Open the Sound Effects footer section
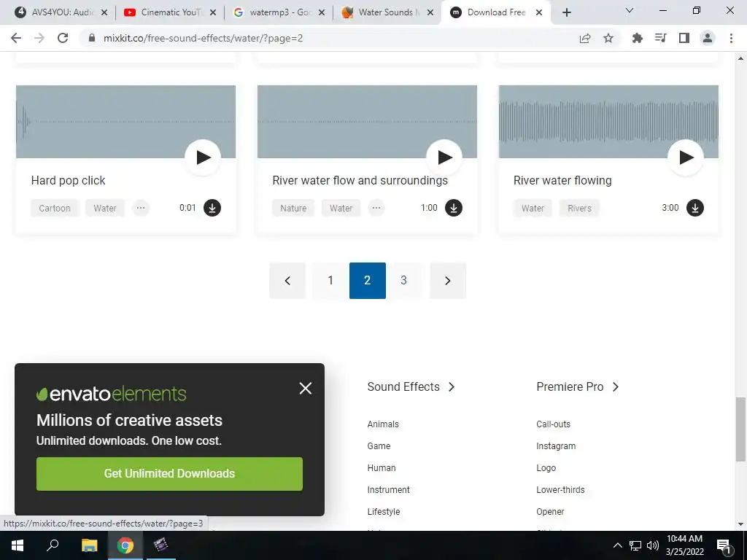747x560 pixels. [x=411, y=386]
